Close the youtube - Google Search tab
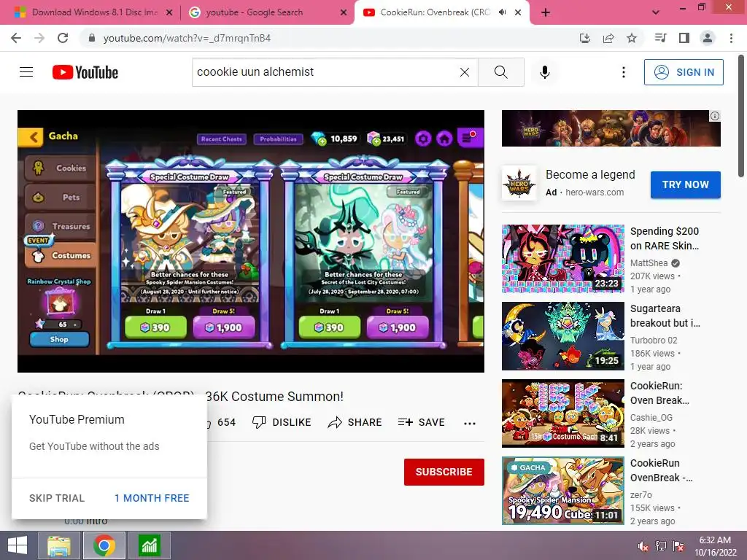747x560 pixels. tap(344, 12)
